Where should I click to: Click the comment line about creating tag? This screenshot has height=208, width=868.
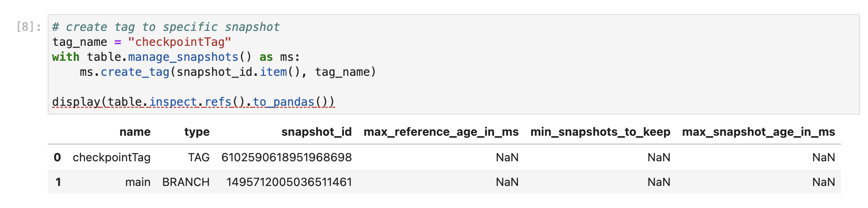tap(166, 27)
